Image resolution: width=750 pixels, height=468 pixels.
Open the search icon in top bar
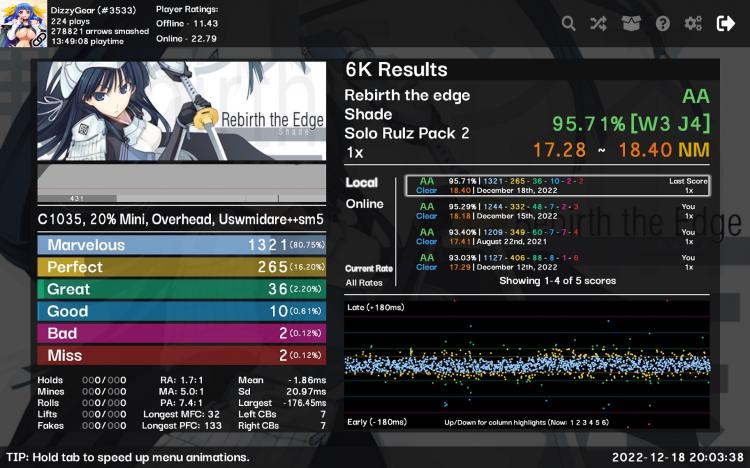click(x=568, y=23)
